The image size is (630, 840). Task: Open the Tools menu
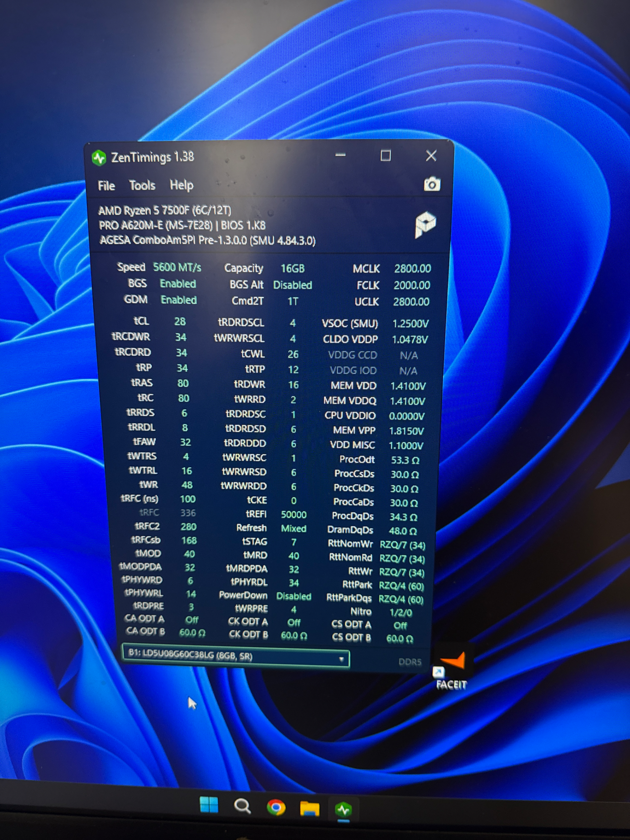click(x=142, y=185)
